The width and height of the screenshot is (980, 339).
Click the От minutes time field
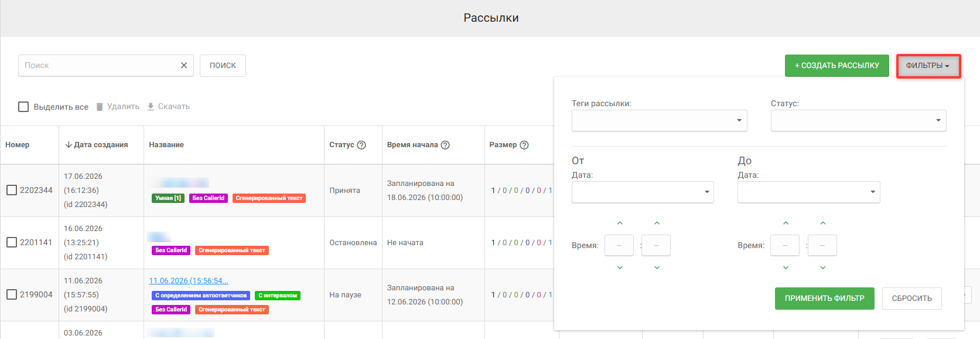[656, 245]
